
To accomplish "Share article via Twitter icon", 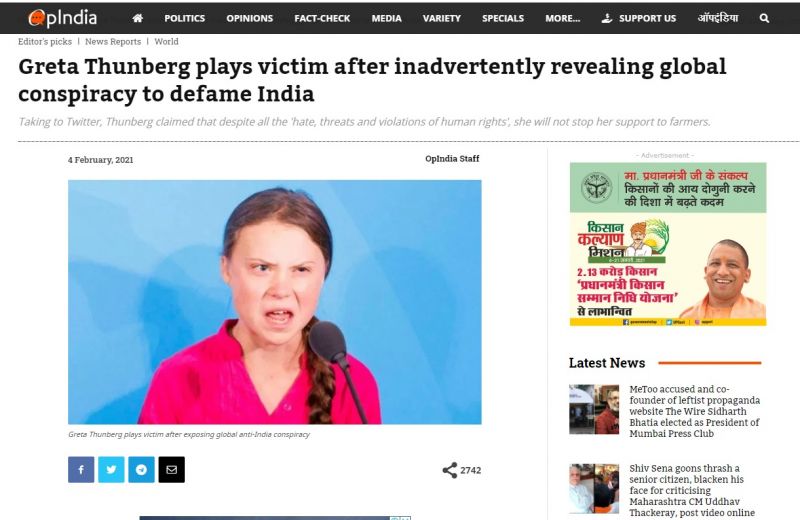I will coord(111,469).
